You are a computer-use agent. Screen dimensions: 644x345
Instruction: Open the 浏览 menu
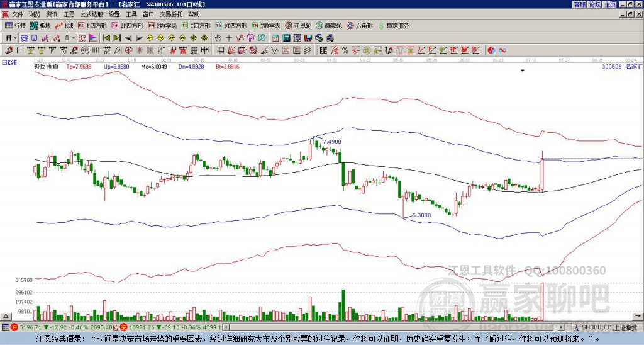pyautogui.click(x=35, y=14)
